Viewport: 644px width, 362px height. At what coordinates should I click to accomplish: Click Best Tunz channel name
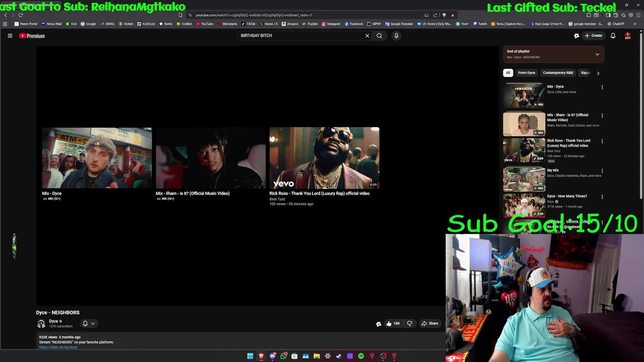pos(277,199)
